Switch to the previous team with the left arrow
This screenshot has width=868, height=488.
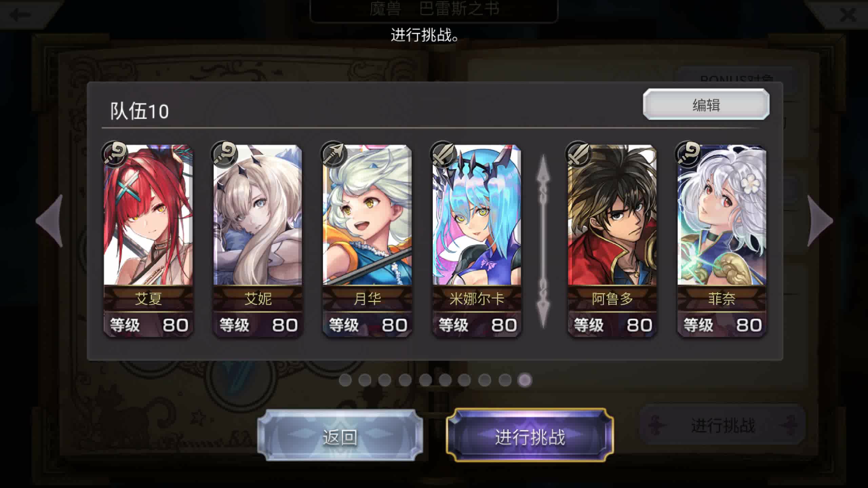pyautogui.click(x=50, y=221)
